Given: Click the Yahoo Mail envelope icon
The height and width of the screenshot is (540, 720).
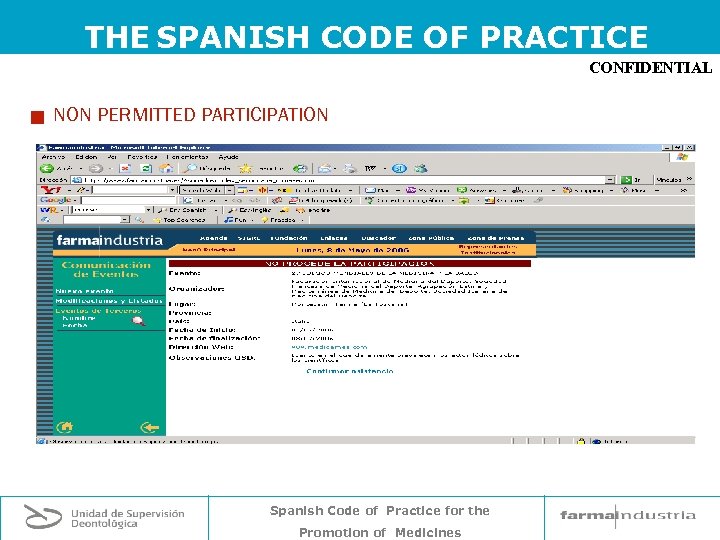Looking at the screenshot, I should pyautogui.click(x=370, y=190).
